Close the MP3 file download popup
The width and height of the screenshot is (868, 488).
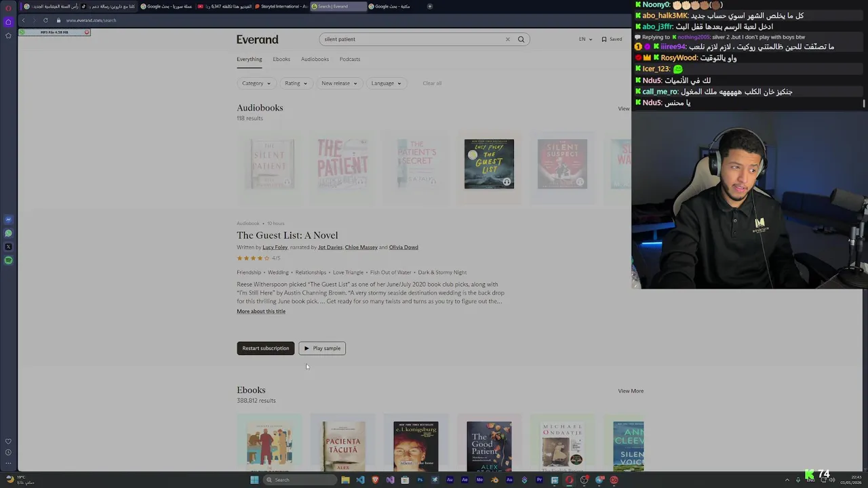tap(87, 33)
